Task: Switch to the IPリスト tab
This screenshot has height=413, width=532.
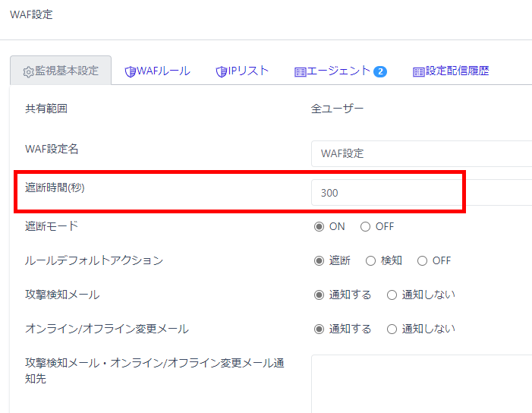Action: point(248,71)
